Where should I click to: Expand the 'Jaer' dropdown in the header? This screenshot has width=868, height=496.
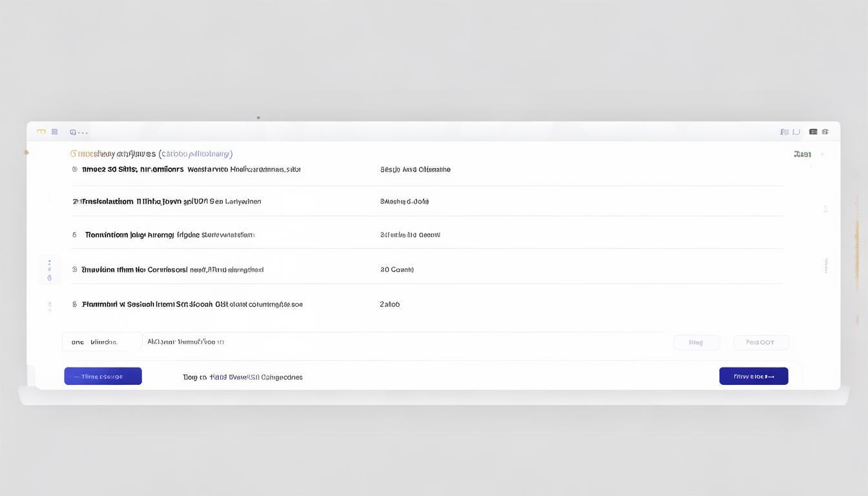point(803,154)
